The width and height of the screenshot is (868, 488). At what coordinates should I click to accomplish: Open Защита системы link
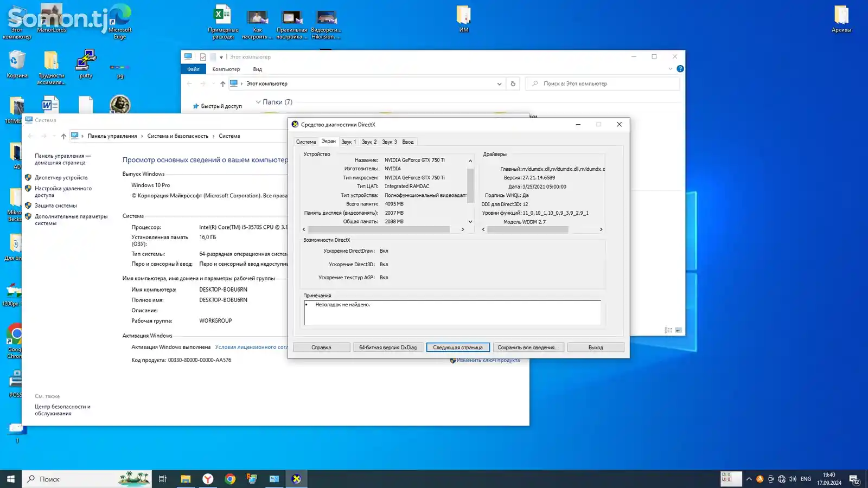56,206
